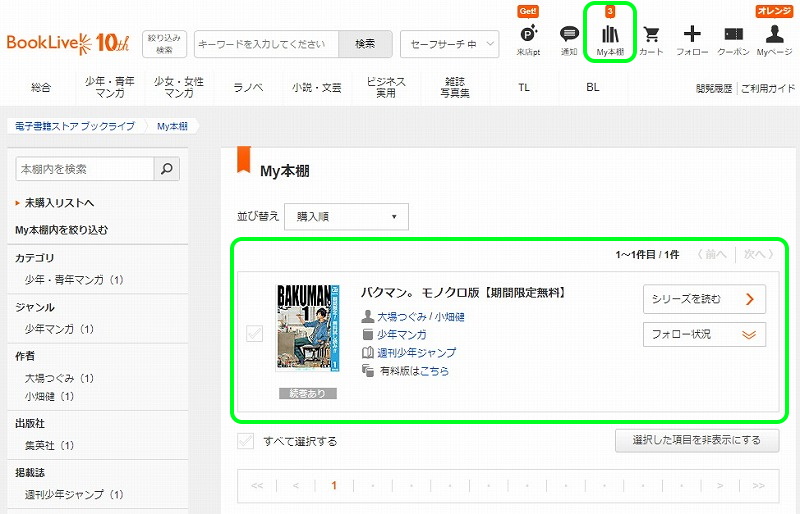Focus the 本棚内を検索 search field

point(85,169)
